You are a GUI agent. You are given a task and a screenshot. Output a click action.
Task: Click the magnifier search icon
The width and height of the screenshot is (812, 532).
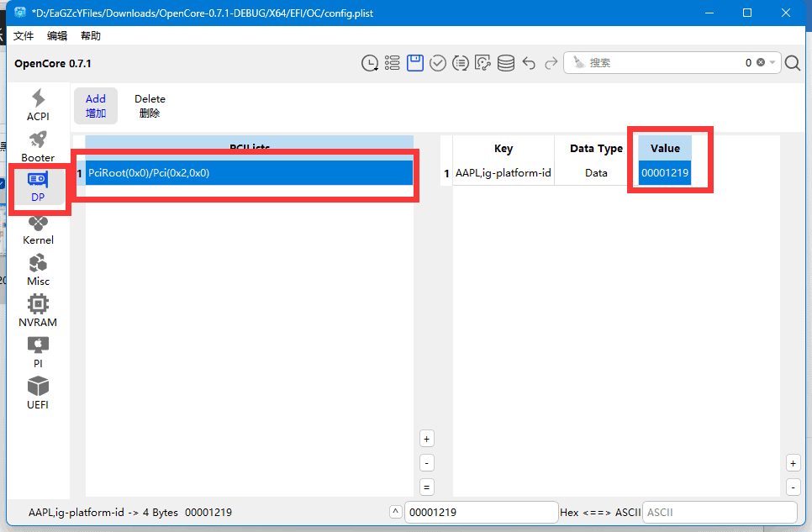pyautogui.click(x=793, y=63)
